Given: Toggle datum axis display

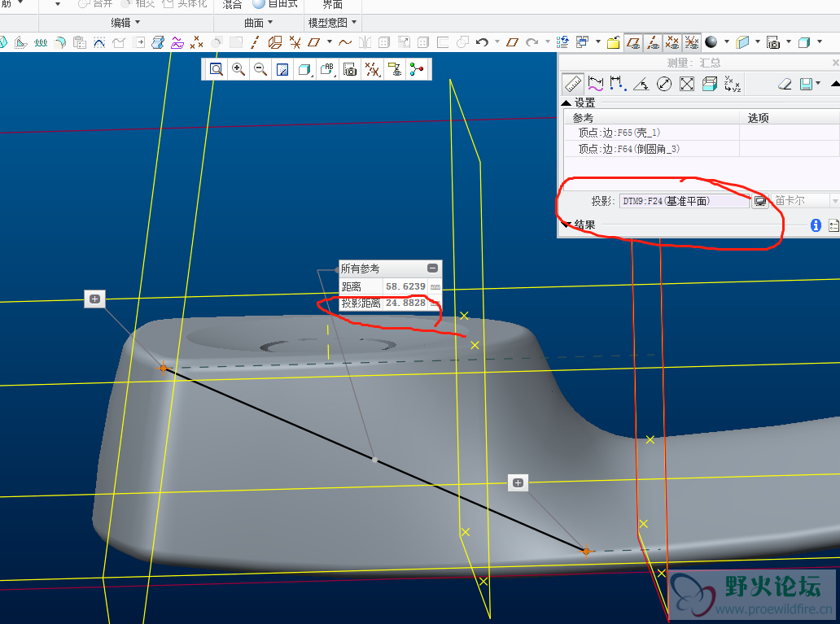Looking at the screenshot, I should 653,42.
